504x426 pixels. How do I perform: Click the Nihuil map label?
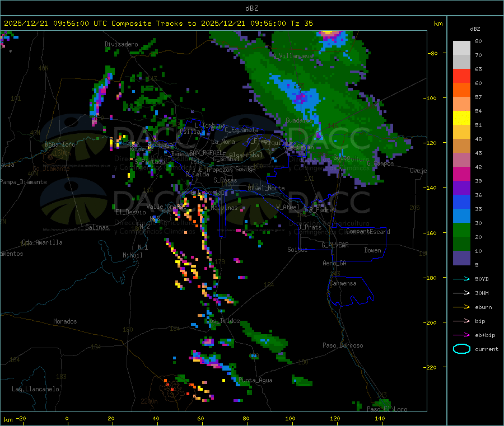(x=132, y=255)
